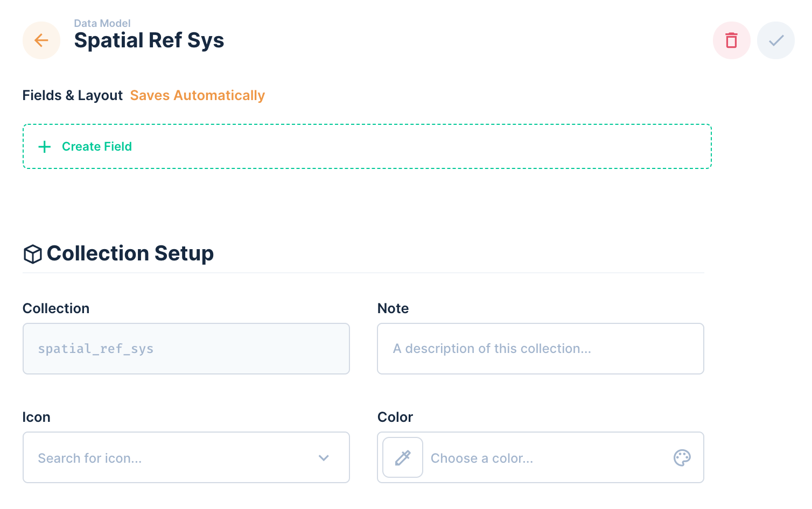This screenshot has width=812, height=509.
Task: Click the green plus icon in Create Field
Action: (x=44, y=146)
